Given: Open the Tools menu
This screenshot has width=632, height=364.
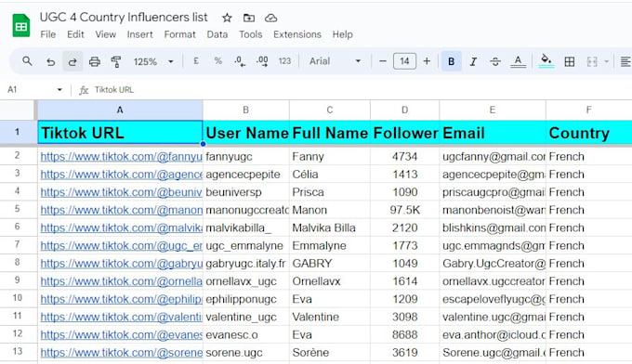Looking at the screenshot, I should (250, 34).
